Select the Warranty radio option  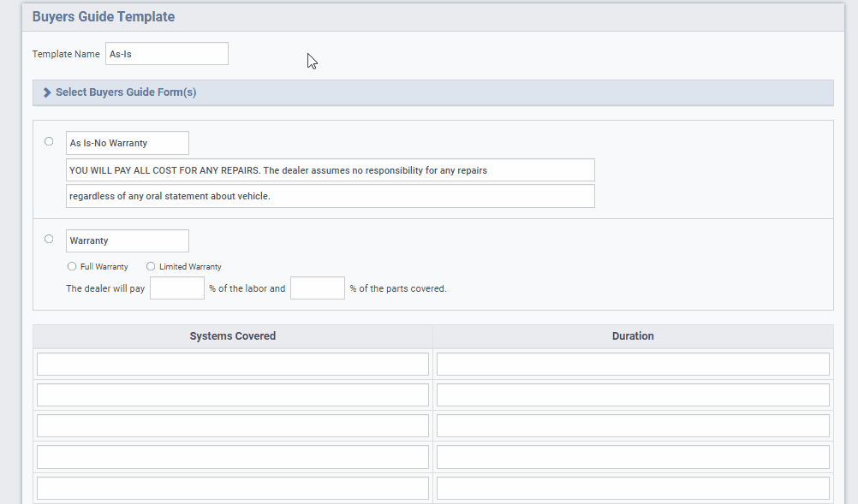click(49, 239)
